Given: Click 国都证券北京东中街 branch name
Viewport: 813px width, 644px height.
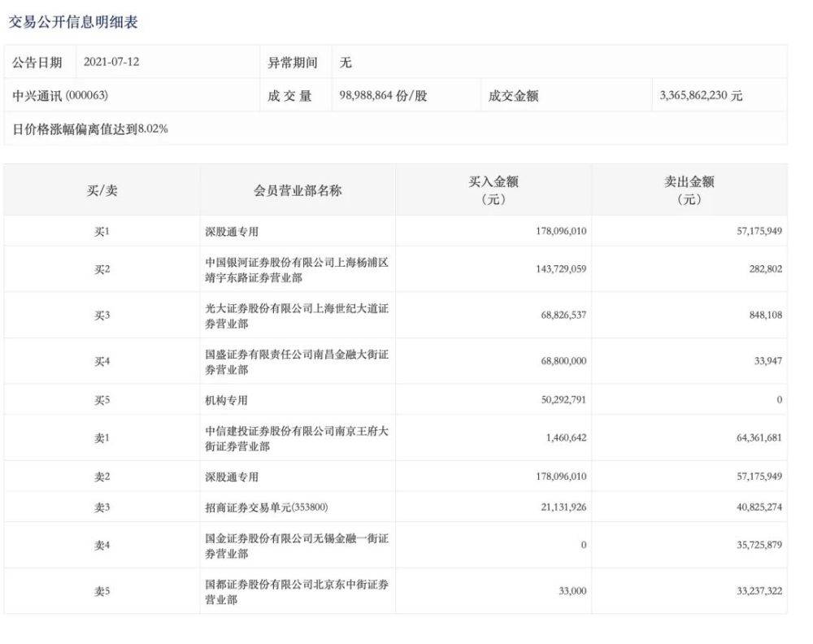Looking at the screenshot, I should (x=297, y=592).
